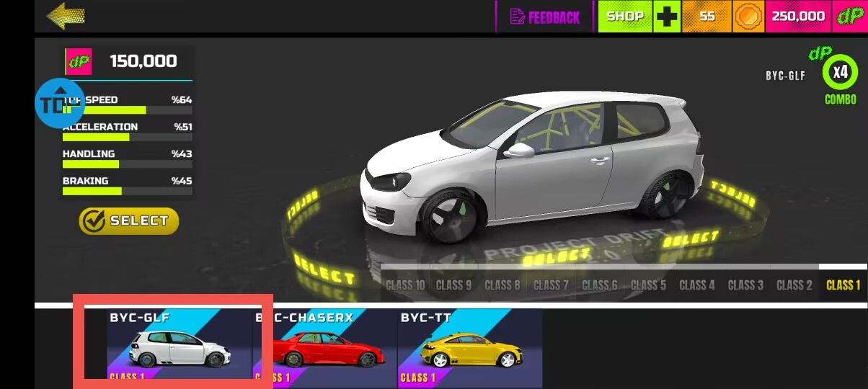The width and height of the screenshot is (868, 389).
Task: Tap the Braking stat bar
Action: [x=128, y=191]
